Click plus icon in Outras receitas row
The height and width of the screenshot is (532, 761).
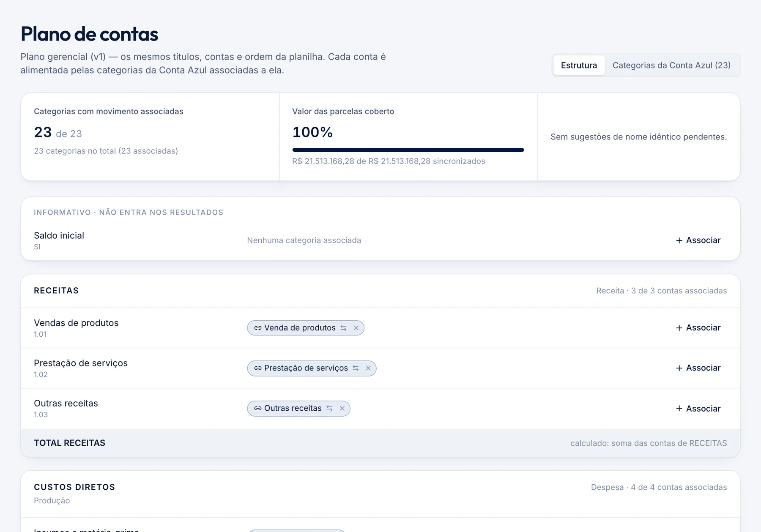pyautogui.click(x=679, y=409)
